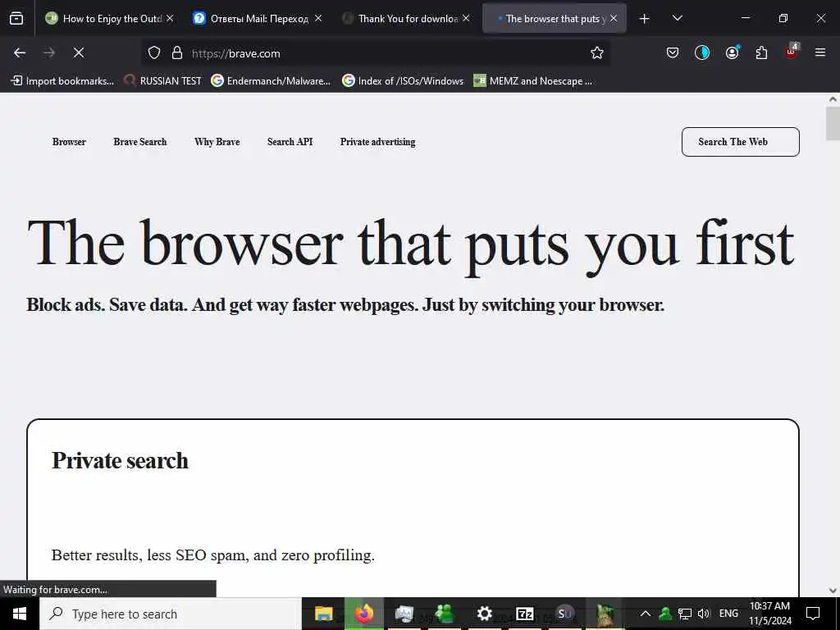Click the Firefox taskbar icon
This screenshot has height=630, width=840.
pyautogui.click(x=363, y=614)
